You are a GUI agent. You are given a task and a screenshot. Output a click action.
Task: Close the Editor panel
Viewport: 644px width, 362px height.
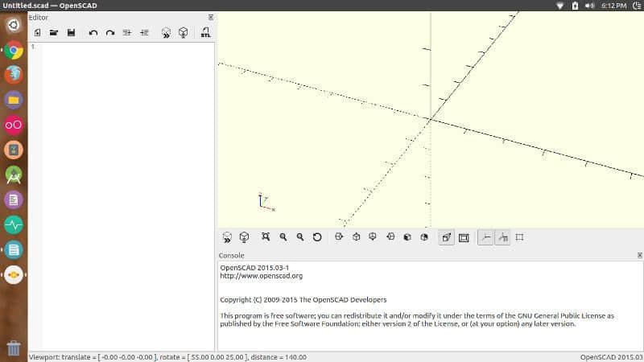point(211,17)
